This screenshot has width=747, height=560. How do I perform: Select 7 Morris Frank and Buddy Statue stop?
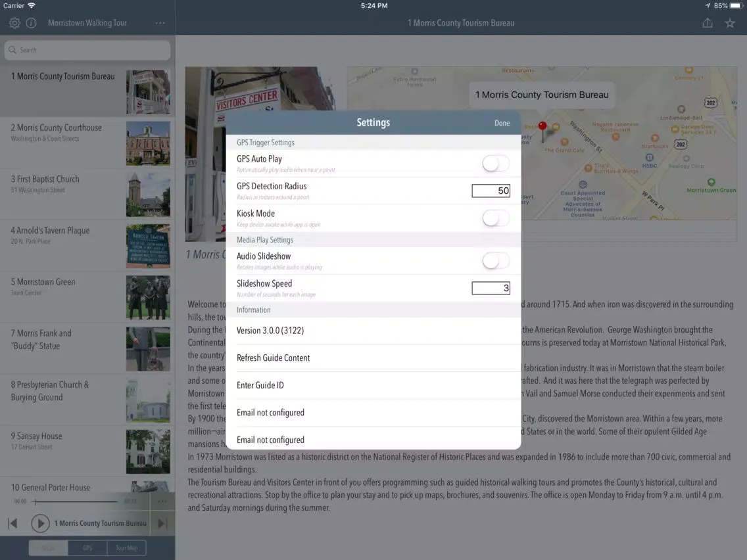pos(87,348)
